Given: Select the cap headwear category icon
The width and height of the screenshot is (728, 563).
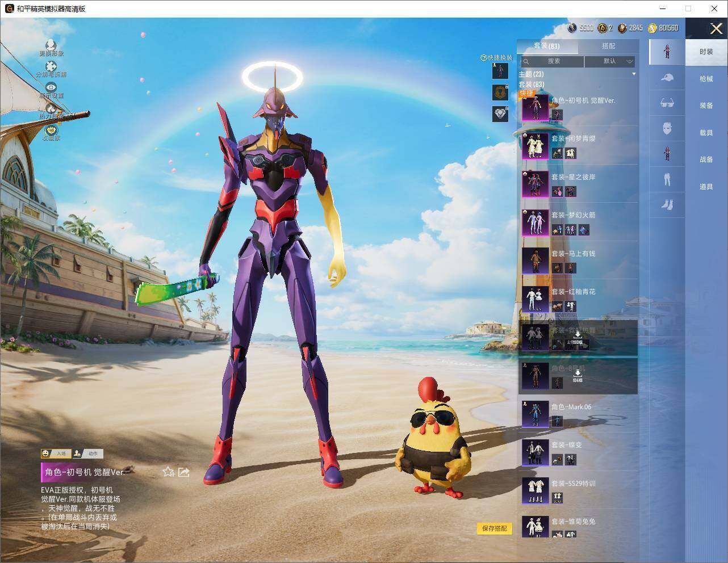Looking at the screenshot, I should pyautogui.click(x=667, y=78).
